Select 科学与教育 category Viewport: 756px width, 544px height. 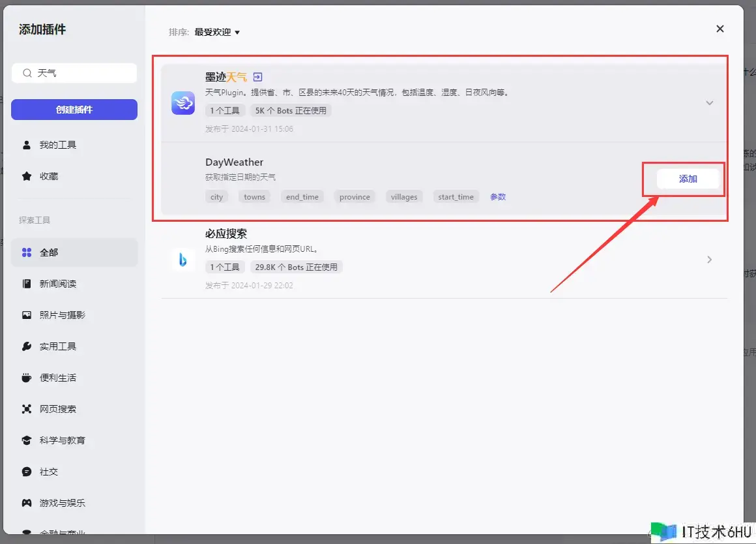(x=62, y=440)
